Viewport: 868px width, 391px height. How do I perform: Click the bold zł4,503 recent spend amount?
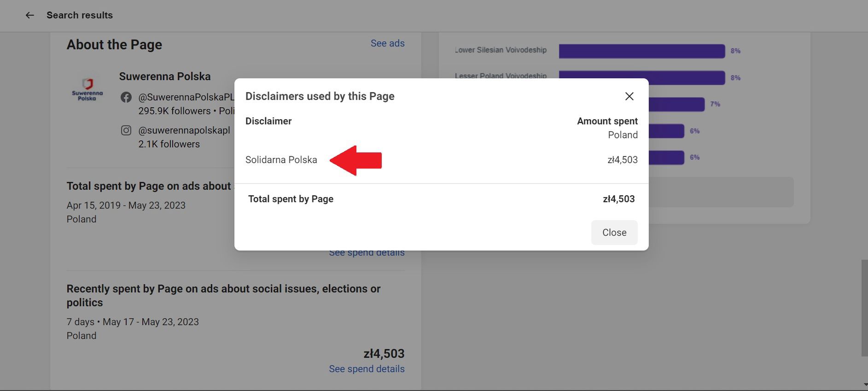coord(384,354)
